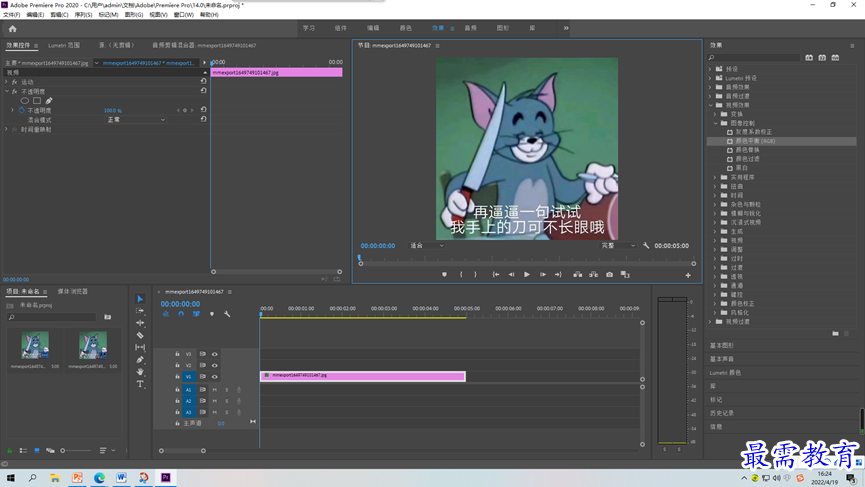Select the Selection tool arrow

[x=140, y=299]
